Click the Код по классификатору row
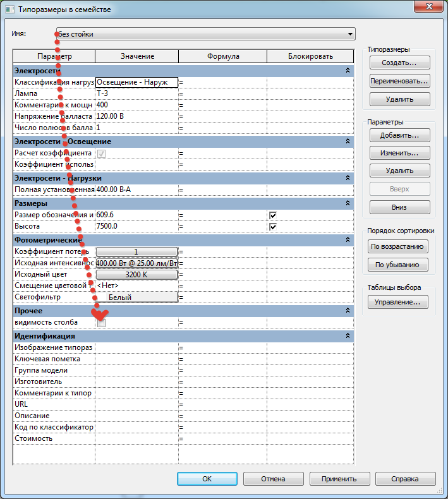Image resolution: width=448 pixels, height=499 pixels. click(x=183, y=427)
